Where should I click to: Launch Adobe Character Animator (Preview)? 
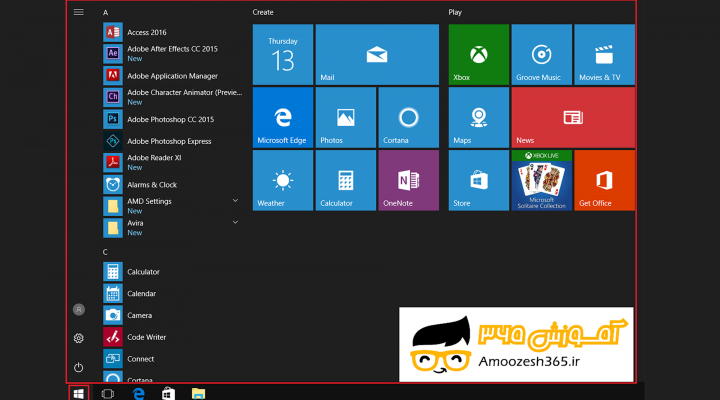(x=172, y=97)
